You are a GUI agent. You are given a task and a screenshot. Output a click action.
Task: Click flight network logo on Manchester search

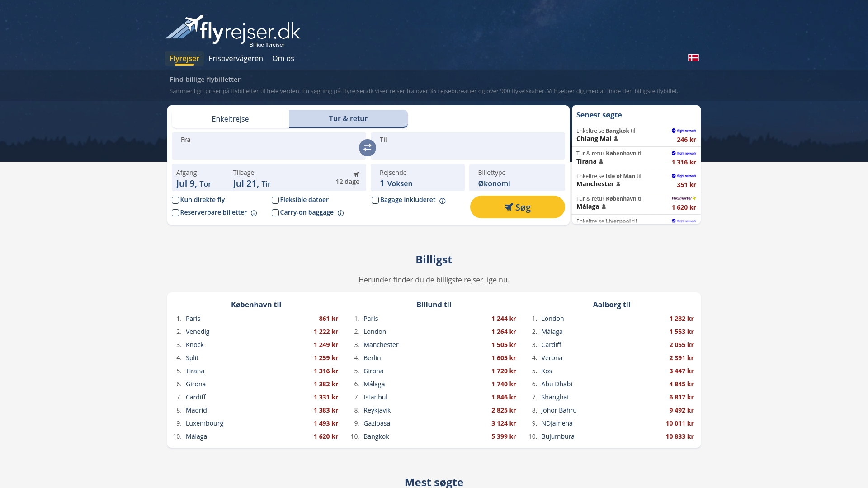pos(684,176)
